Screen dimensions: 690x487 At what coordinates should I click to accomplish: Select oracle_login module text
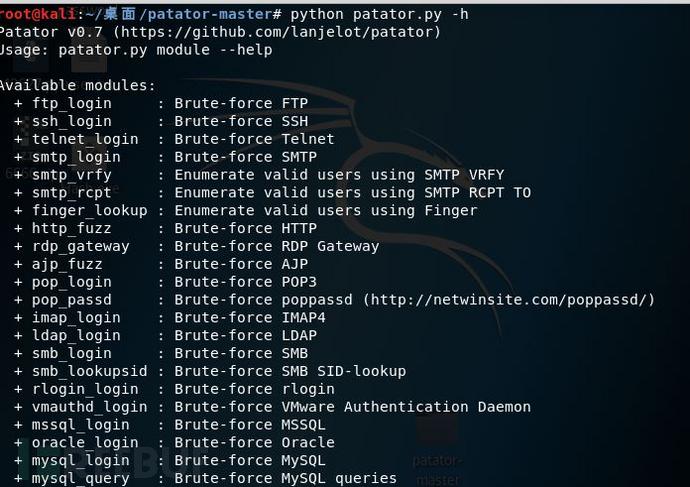click(x=85, y=443)
